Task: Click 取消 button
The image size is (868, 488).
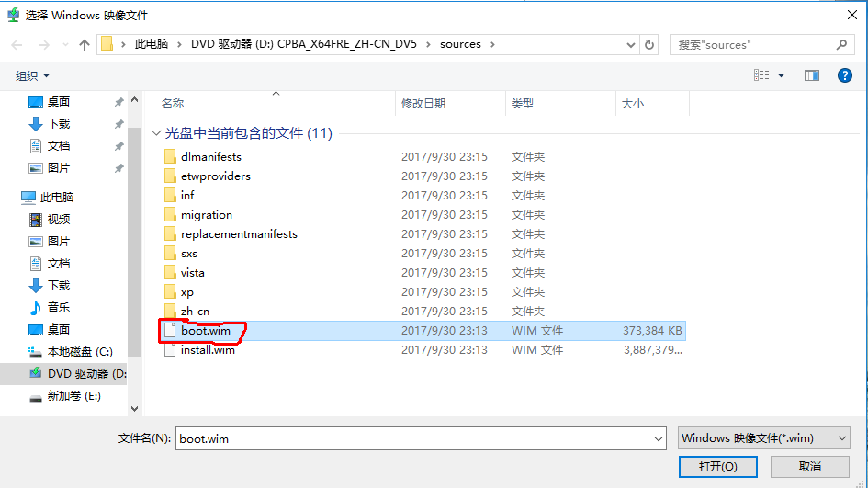Action: tap(810, 467)
